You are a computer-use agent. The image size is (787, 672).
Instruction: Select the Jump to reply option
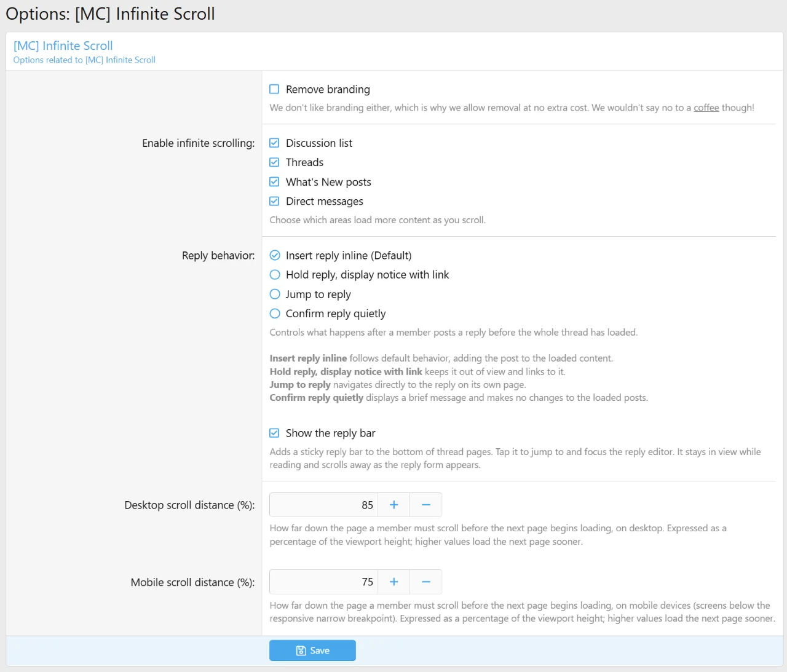(275, 294)
